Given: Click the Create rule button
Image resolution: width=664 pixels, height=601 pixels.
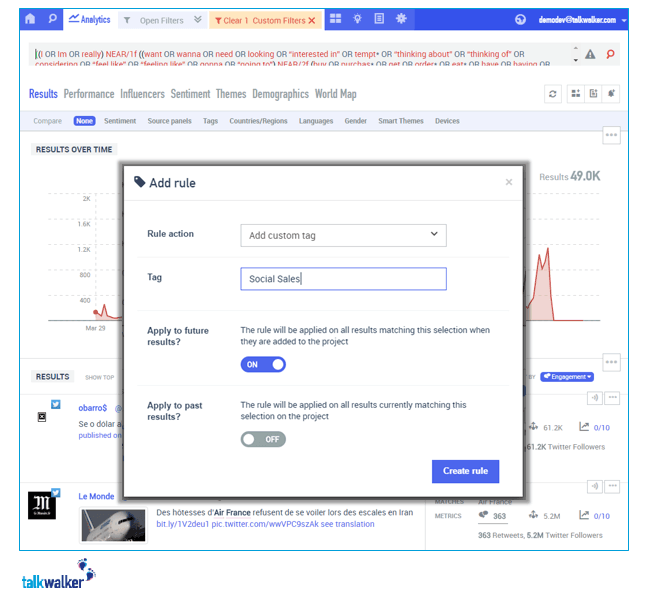Looking at the screenshot, I should [465, 471].
